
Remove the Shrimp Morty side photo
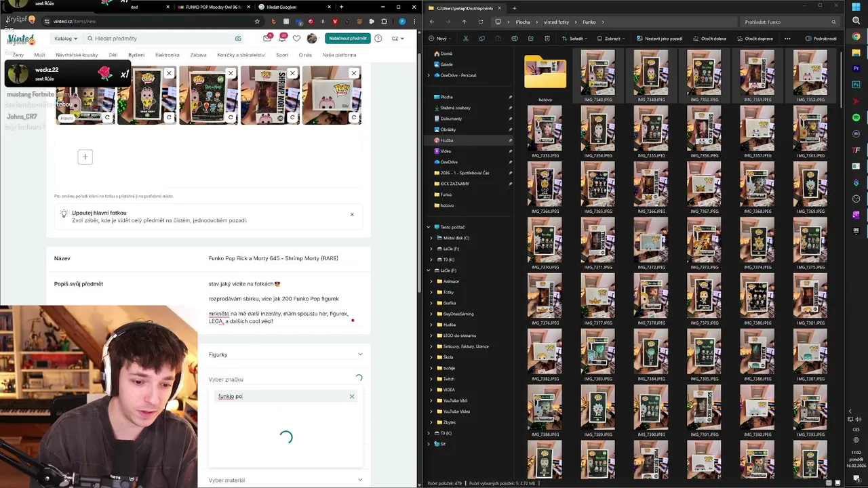click(x=292, y=73)
